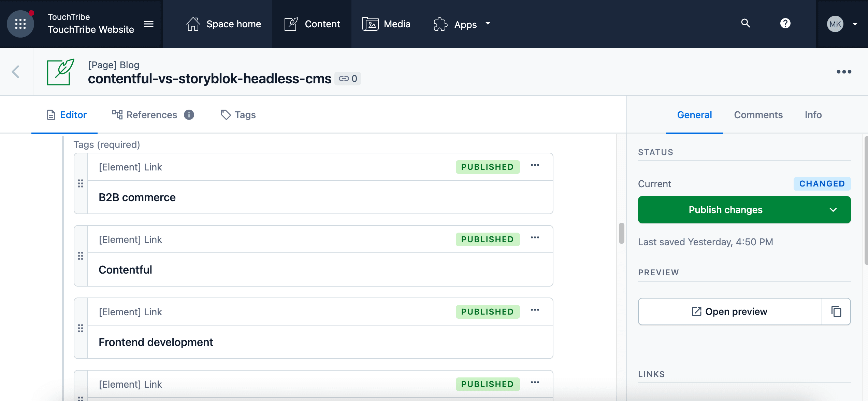The width and height of the screenshot is (868, 401).
Task: Open the General sidebar tab
Action: (695, 115)
